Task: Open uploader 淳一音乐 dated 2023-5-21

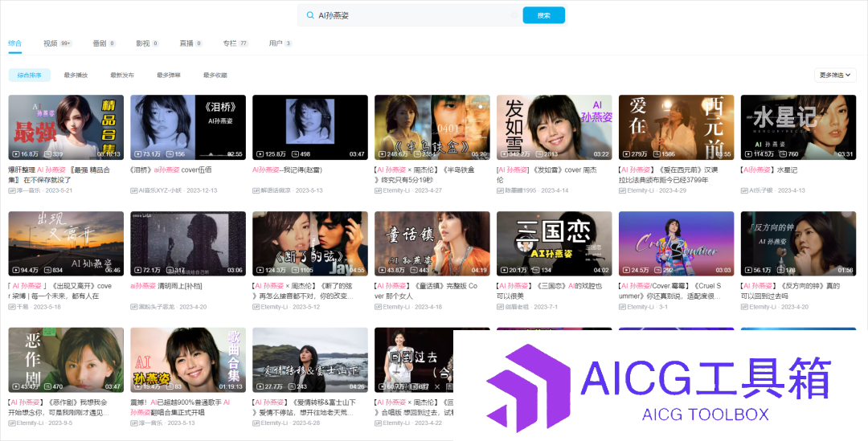Action: [31, 190]
